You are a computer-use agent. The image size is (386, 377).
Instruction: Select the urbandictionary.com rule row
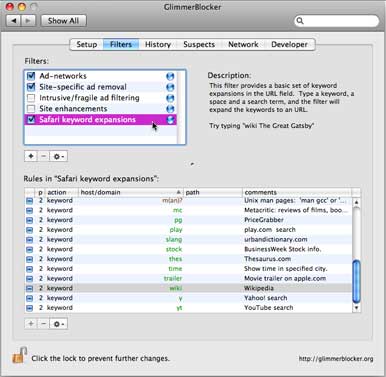(188, 239)
